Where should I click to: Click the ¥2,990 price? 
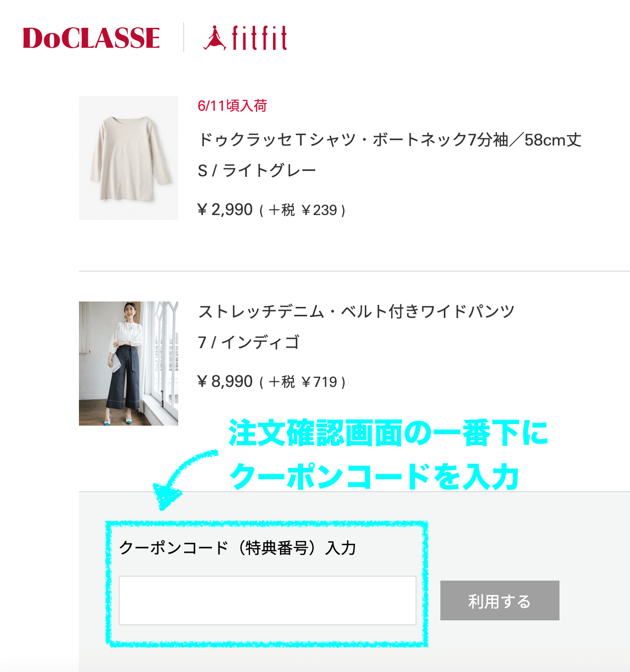pyautogui.click(x=225, y=210)
